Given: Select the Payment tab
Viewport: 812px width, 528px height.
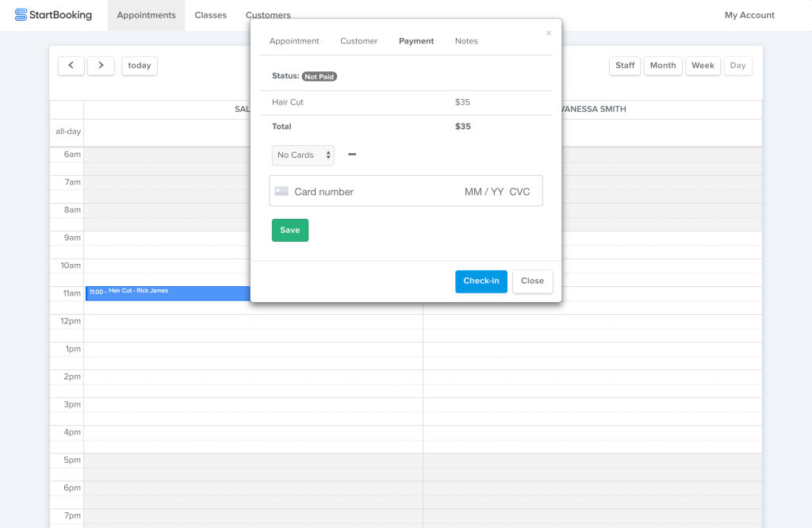Looking at the screenshot, I should click(x=416, y=41).
